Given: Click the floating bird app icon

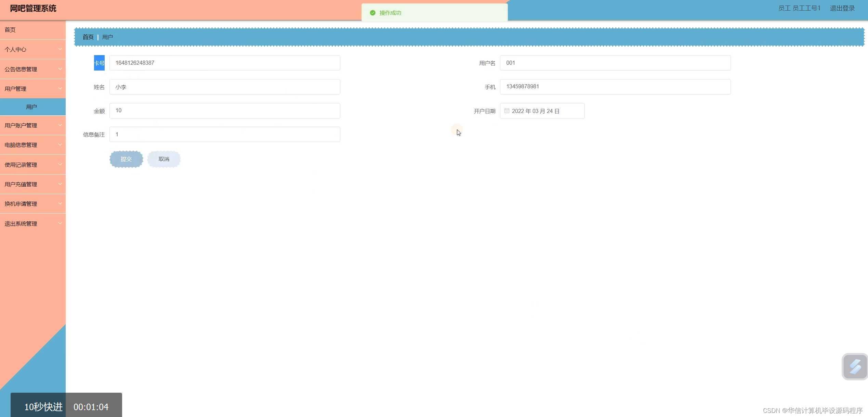Looking at the screenshot, I should pyautogui.click(x=854, y=367).
